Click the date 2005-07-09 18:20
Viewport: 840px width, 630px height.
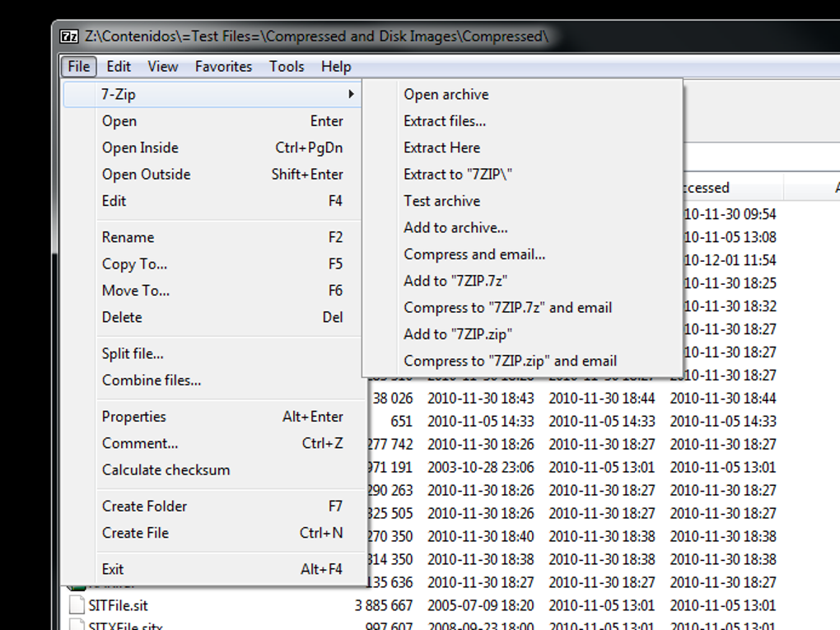(x=481, y=605)
